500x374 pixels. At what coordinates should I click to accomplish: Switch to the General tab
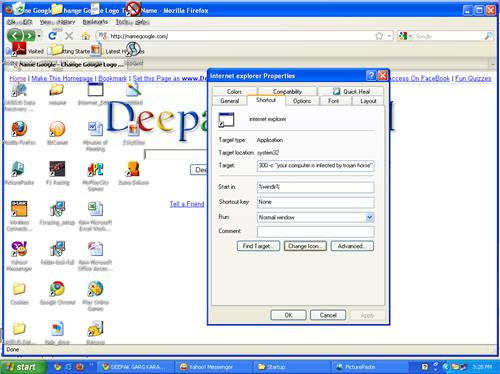(230, 101)
